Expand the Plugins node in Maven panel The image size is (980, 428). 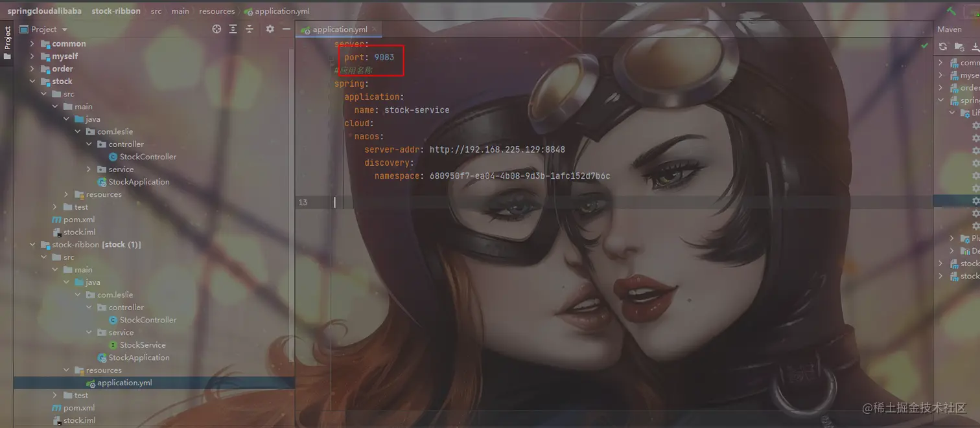[953, 238]
